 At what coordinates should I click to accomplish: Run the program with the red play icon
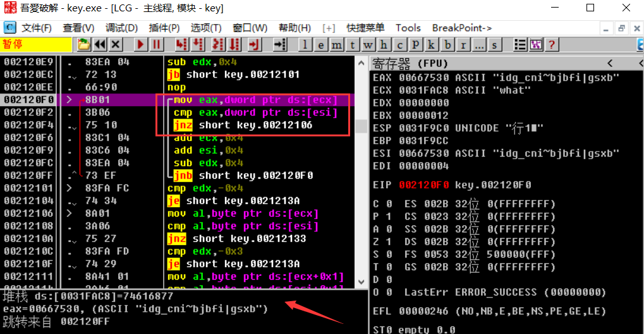(x=140, y=44)
